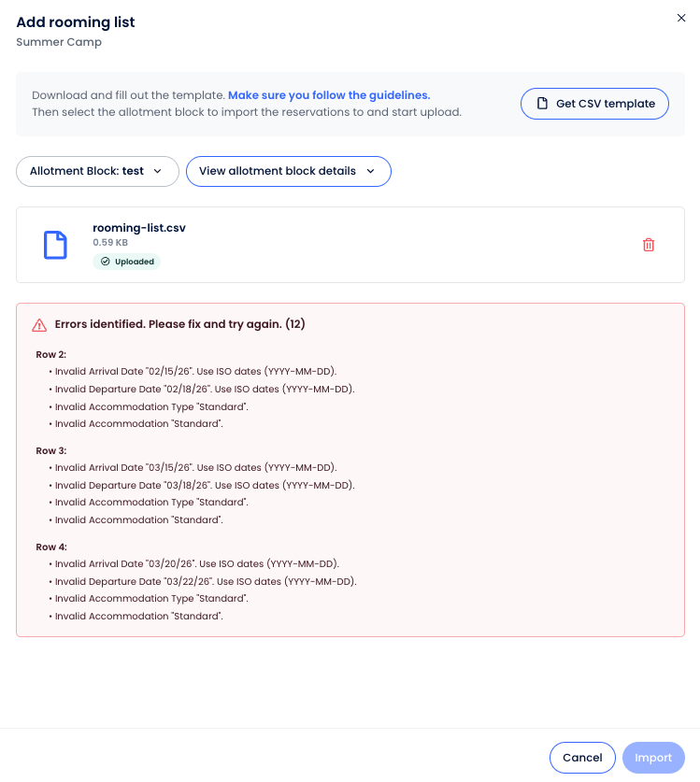Viewport: 700px width, 782px height.
Task: Click the Row 2 error heading
Action: tap(51, 355)
